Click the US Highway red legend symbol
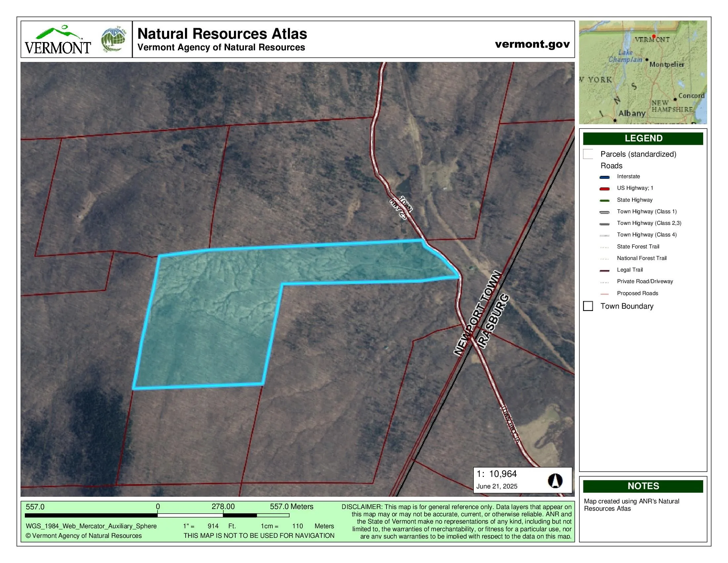The height and width of the screenshot is (563, 728). (604, 189)
